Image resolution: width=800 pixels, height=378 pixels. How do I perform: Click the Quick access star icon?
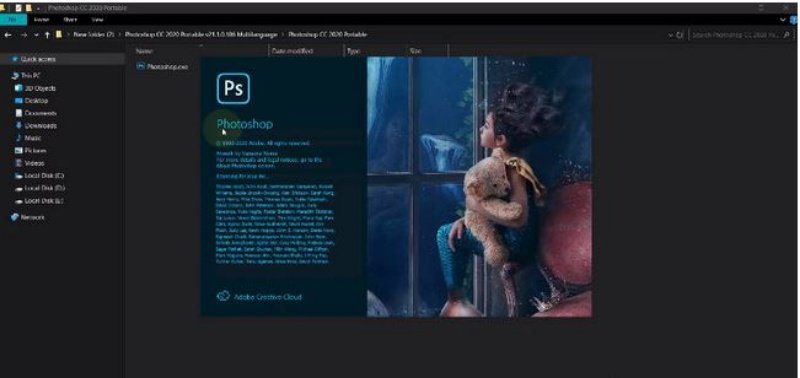(x=15, y=59)
